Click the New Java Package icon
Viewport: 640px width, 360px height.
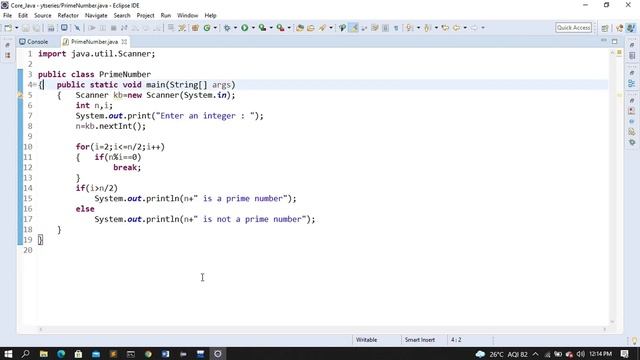point(195,28)
